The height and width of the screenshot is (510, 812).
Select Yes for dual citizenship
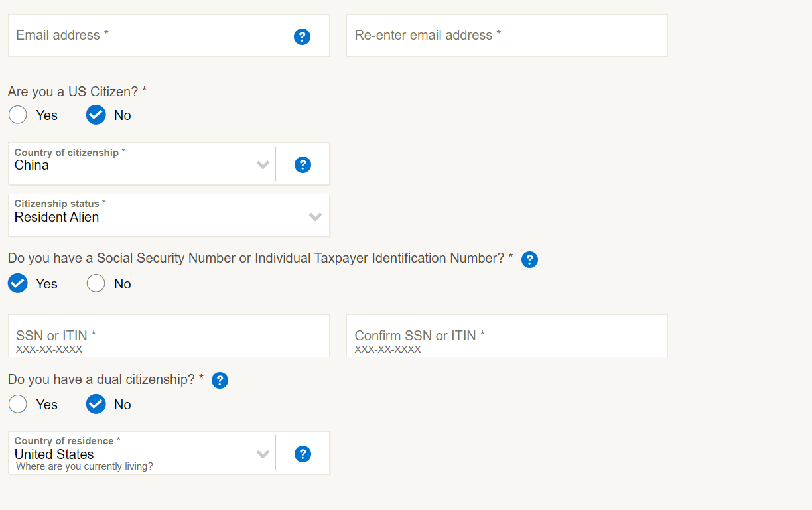click(x=18, y=405)
